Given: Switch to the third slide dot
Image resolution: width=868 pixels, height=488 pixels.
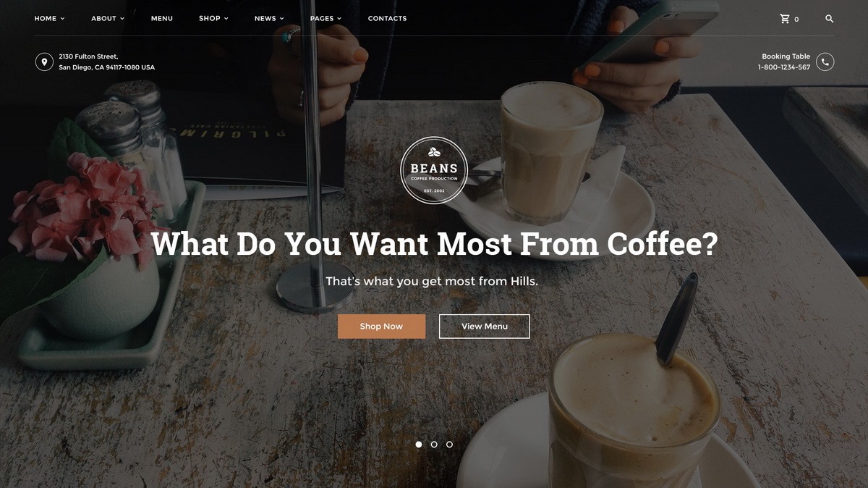Looking at the screenshot, I should point(449,445).
